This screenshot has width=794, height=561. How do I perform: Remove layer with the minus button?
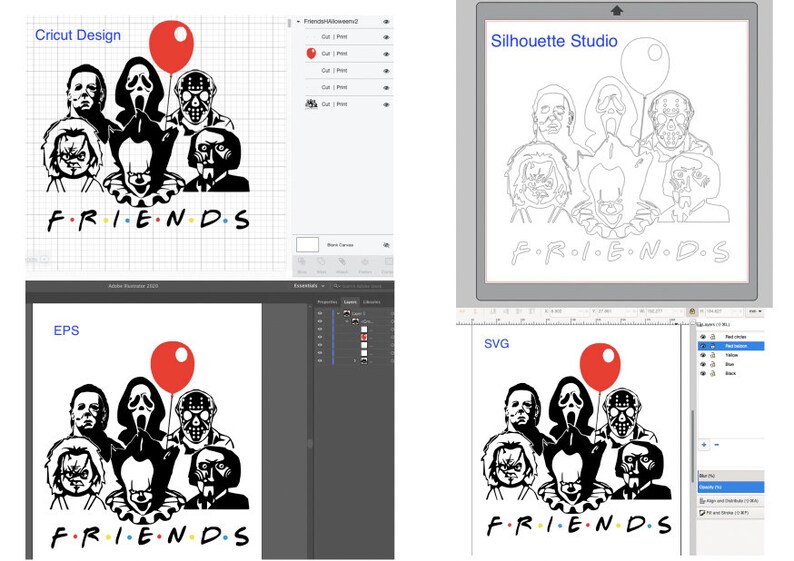pyautogui.click(x=716, y=445)
